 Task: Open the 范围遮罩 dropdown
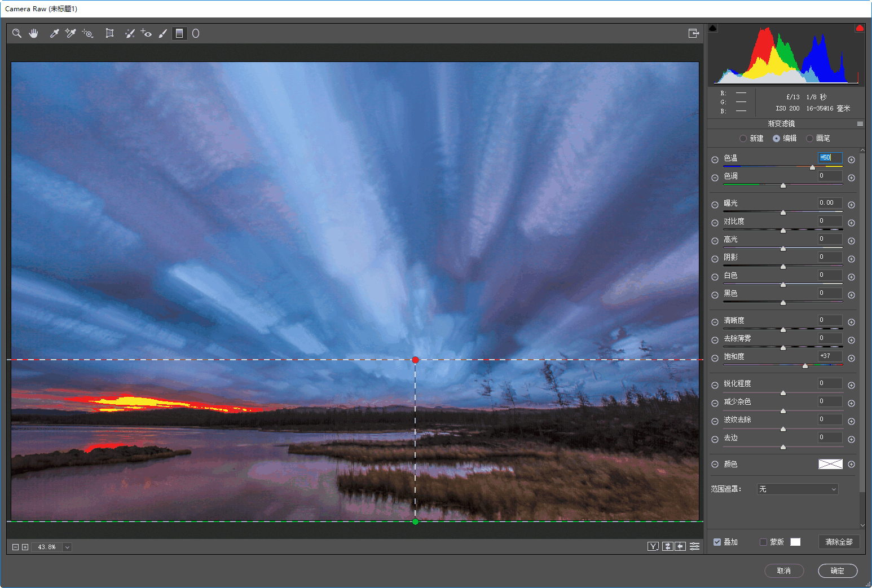click(x=797, y=489)
